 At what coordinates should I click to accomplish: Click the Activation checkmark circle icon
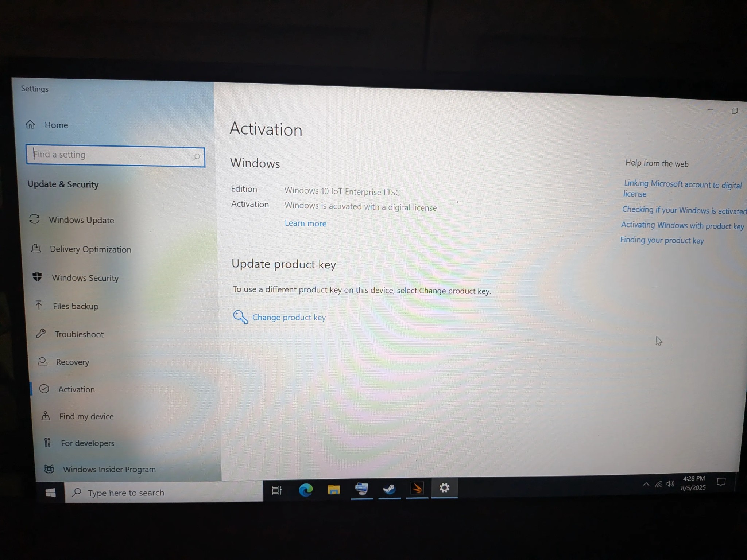[44, 389]
